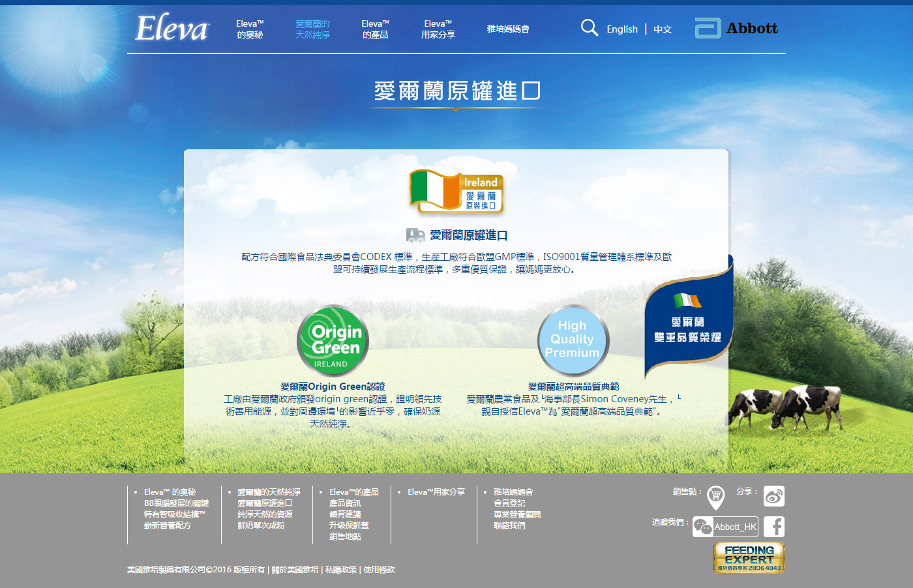Open 關於美國雅培 link in footer
Image resolution: width=913 pixels, height=588 pixels.
pos(295,570)
